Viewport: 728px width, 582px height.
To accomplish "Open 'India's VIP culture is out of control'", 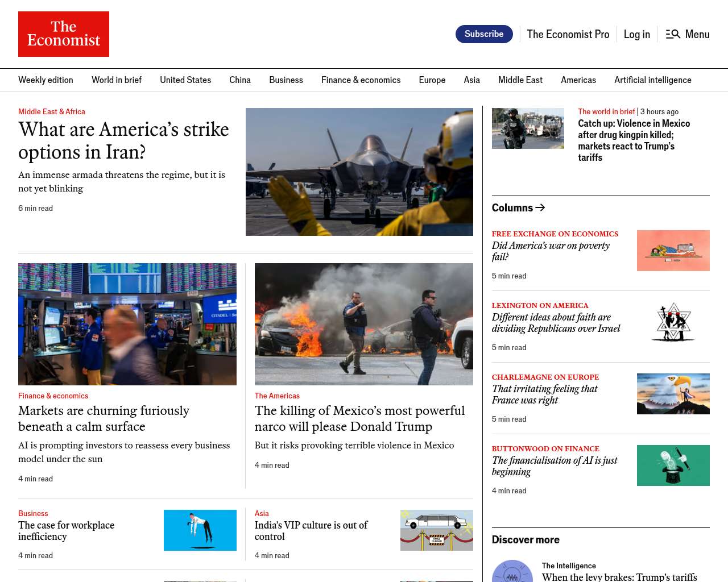I will point(311,531).
